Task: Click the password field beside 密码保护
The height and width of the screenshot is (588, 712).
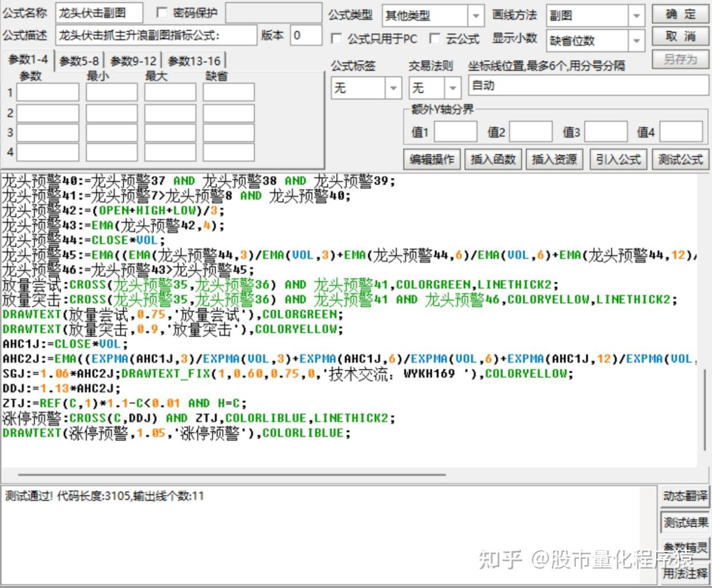Action: 273,13
